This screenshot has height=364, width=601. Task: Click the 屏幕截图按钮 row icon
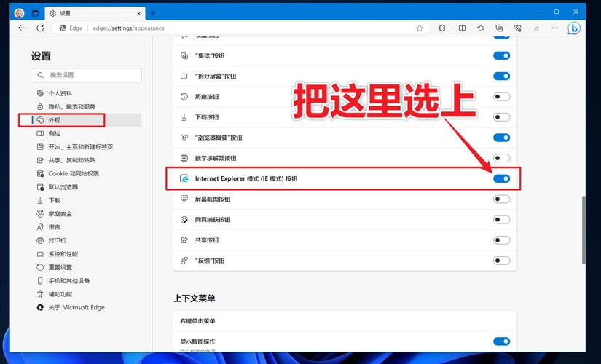184,199
